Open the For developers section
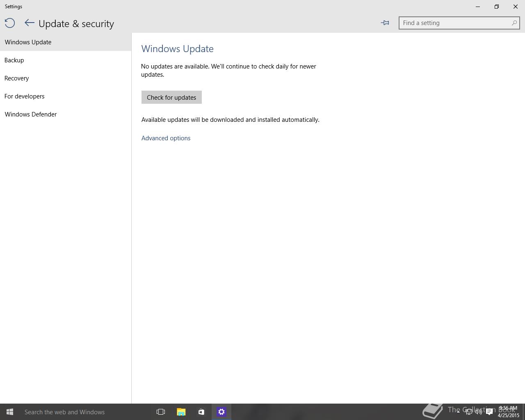 tap(66, 96)
